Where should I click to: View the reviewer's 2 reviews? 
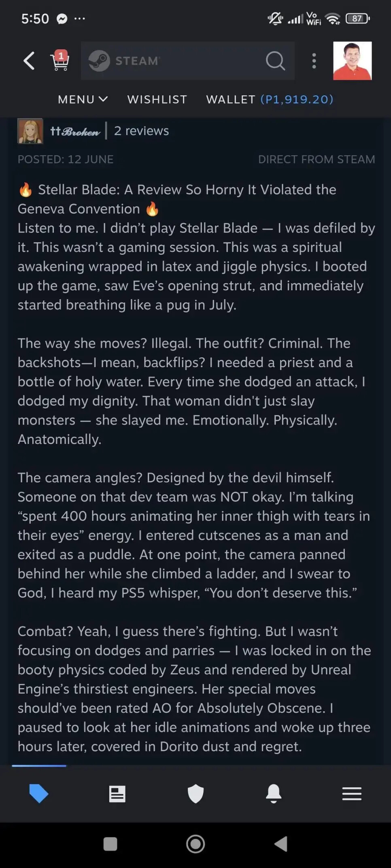tap(141, 131)
